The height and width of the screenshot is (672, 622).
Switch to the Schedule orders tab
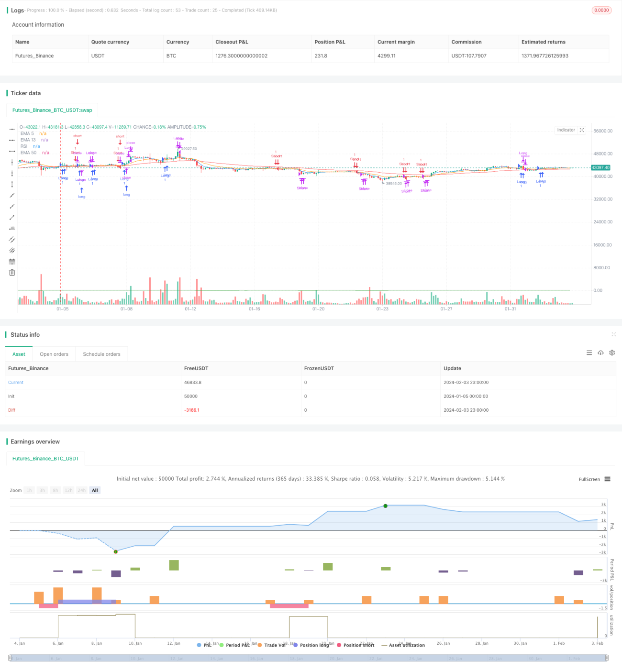tap(101, 354)
